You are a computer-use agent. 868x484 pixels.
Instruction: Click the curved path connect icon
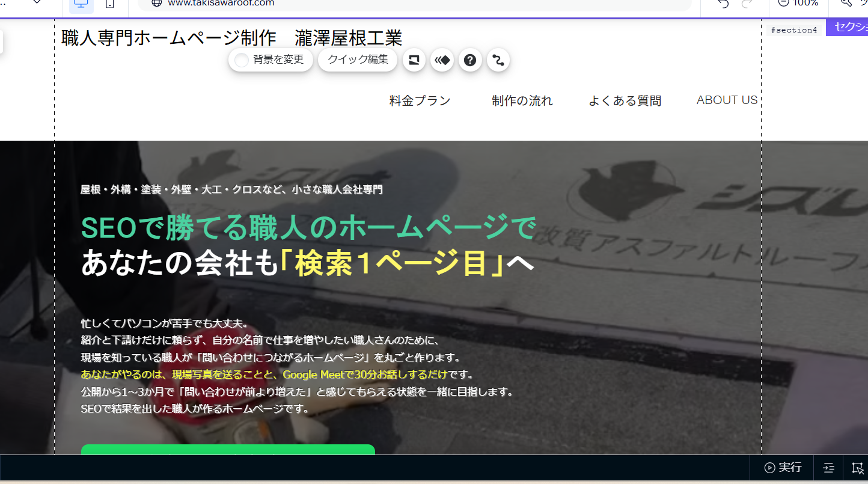coord(498,60)
